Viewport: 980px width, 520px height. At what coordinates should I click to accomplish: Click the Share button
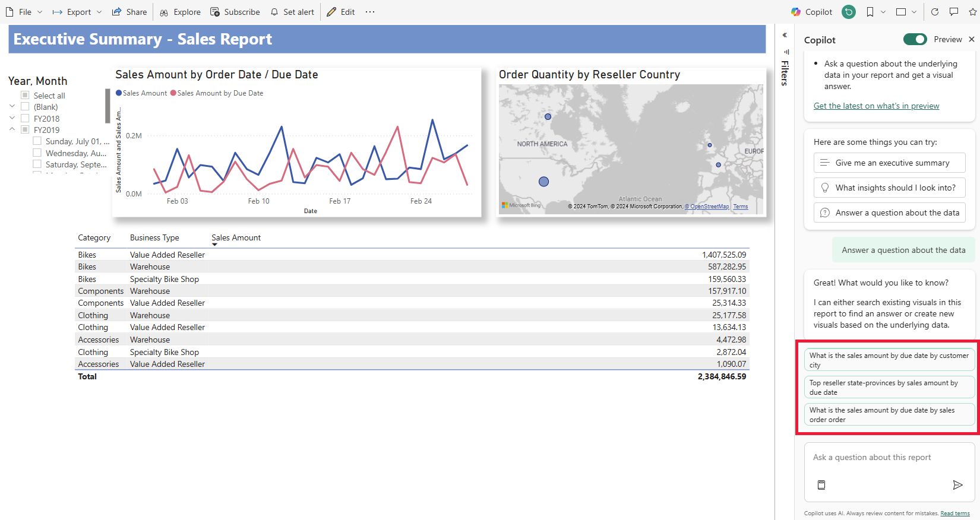point(129,12)
